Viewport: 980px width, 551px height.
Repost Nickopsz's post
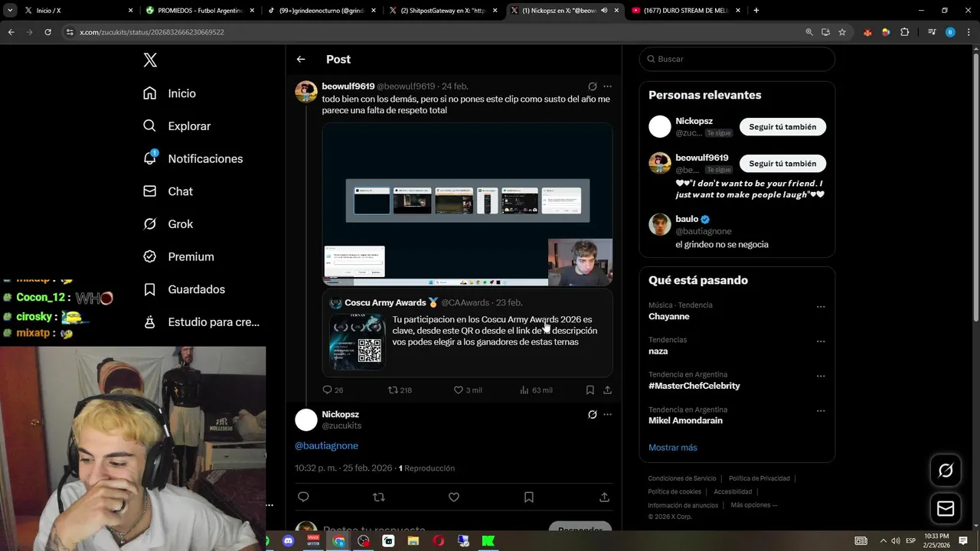coord(378,497)
